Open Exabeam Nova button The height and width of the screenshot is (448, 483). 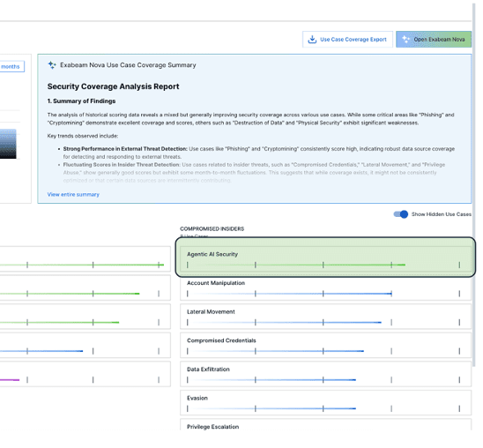[434, 40]
